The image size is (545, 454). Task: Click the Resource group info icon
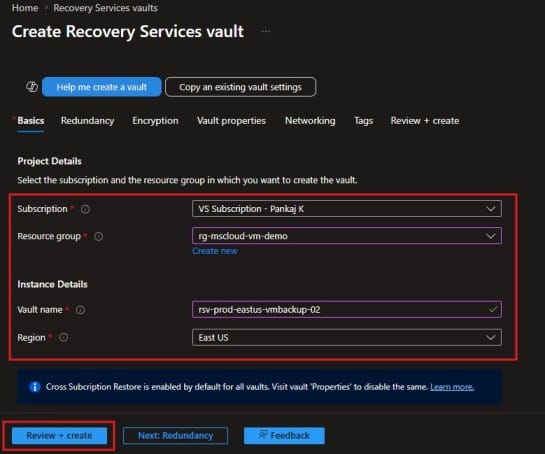pos(99,236)
